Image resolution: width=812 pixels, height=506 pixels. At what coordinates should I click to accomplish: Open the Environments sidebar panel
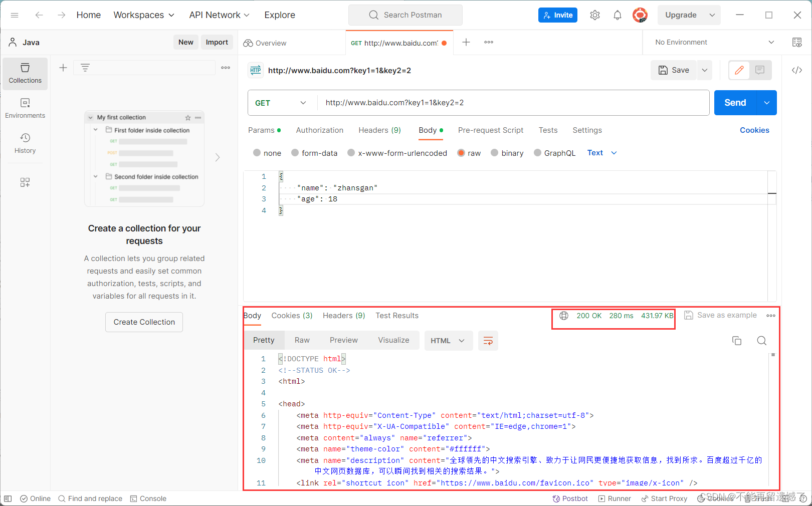[x=25, y=108]
